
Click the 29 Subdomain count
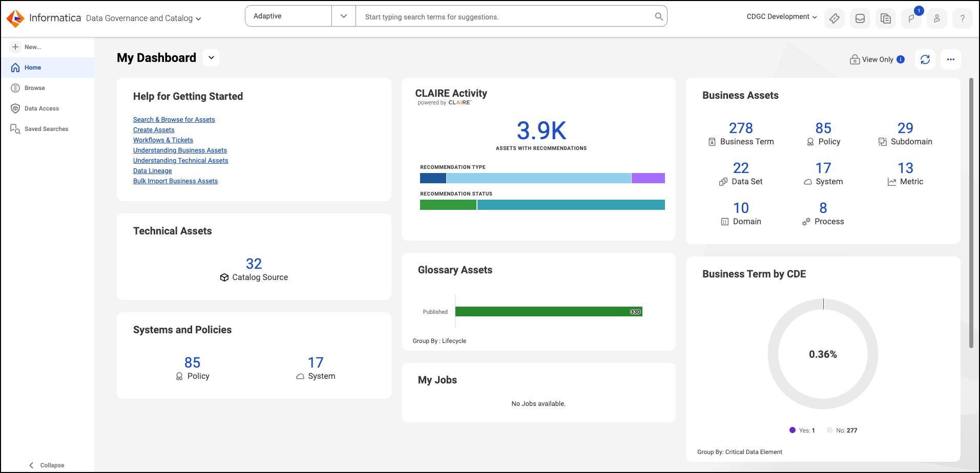pyautogui.click(x=905, y=128)
